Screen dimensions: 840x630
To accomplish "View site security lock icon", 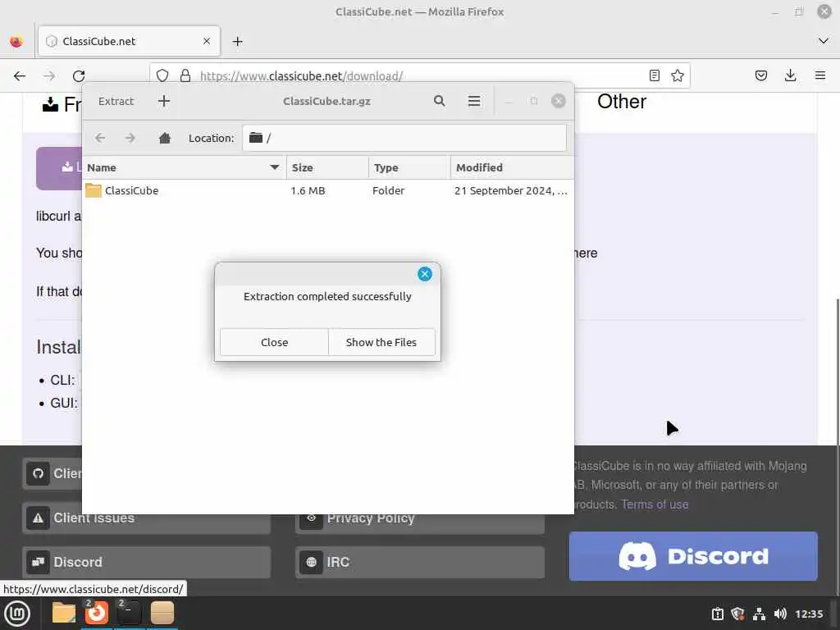I will (x=185, y=75).
